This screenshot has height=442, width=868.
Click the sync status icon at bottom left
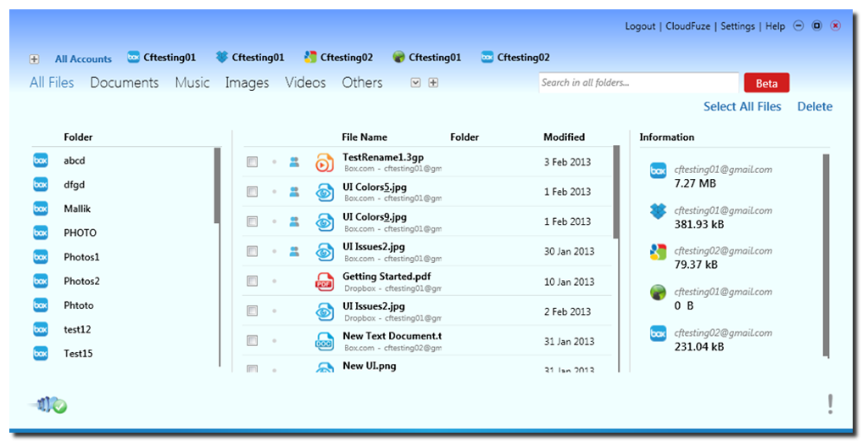click(50, 405)
